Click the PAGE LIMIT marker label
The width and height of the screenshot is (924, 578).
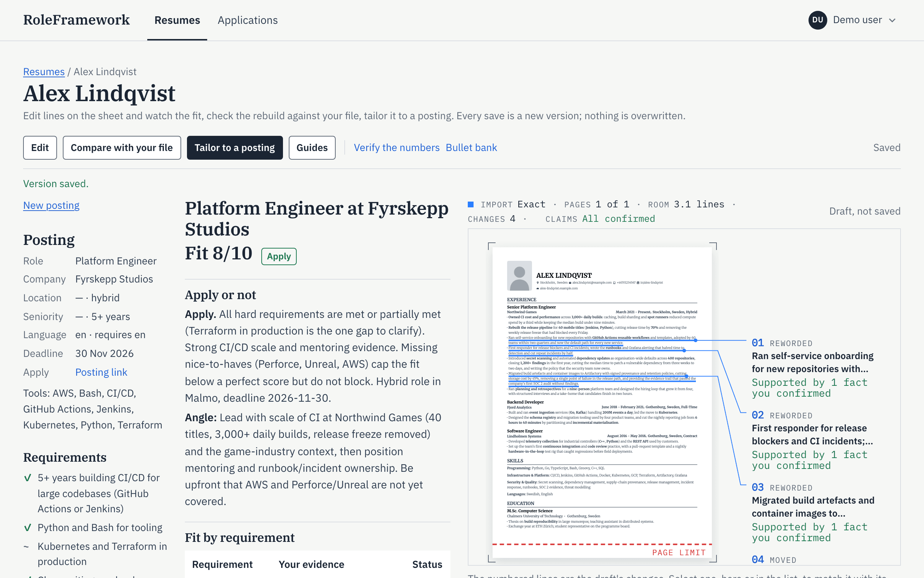point(679,552)
